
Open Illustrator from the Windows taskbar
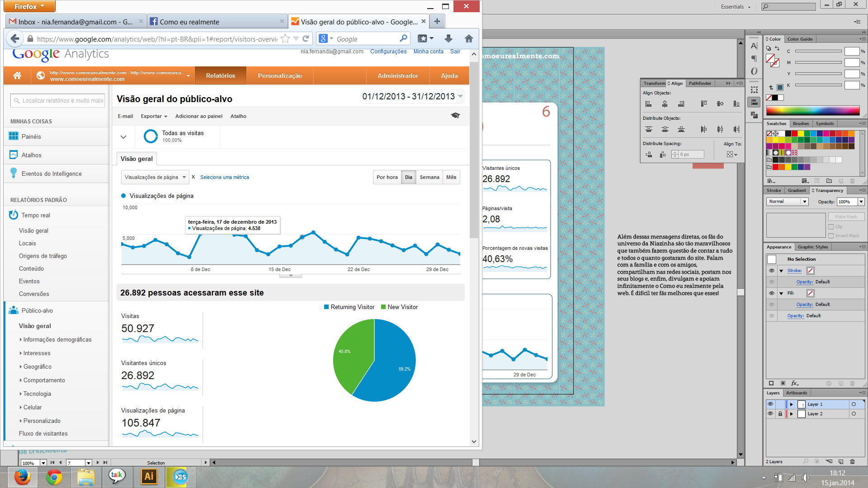[149, 476]
